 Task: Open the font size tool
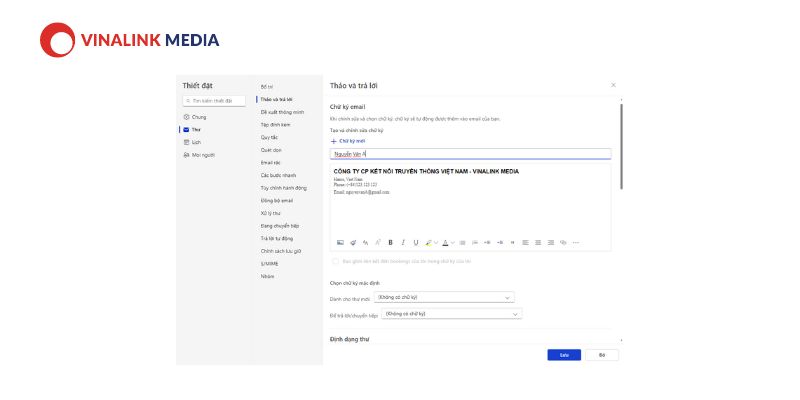(x=365, y=243)
